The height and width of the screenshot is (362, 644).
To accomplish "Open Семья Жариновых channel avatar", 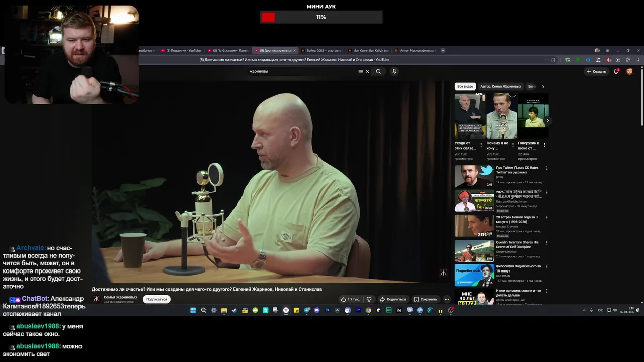I will (96, 299).
